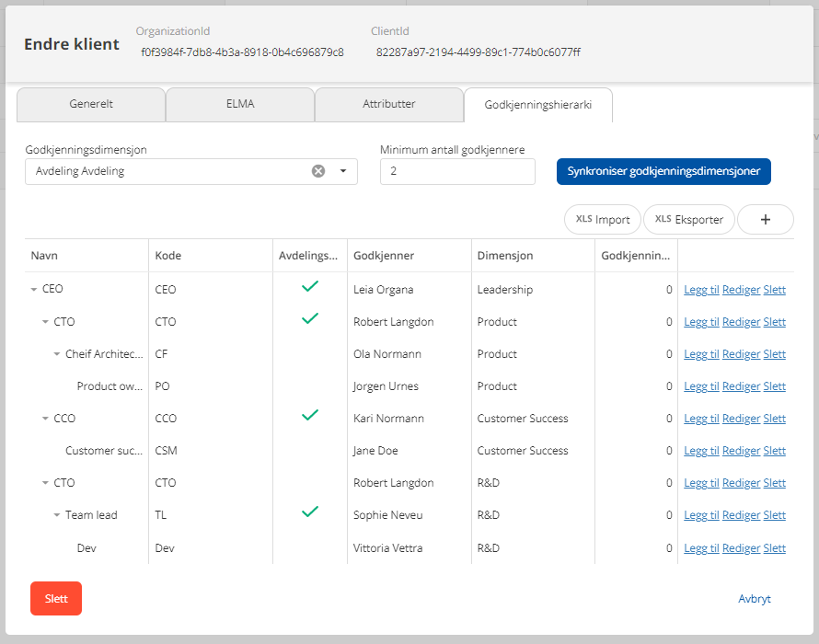The width and height of the screenshot is (819, 644).
Task: Select the Generelt tab
Action: point(91,105)
